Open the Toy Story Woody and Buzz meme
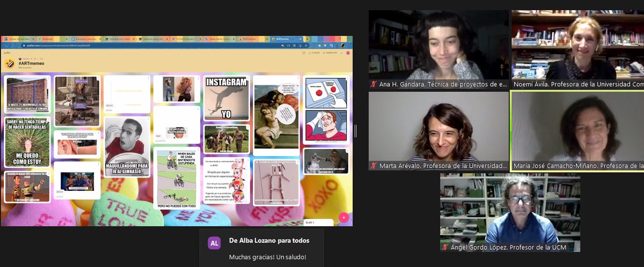The image size is (644, 267). pyautogui.click(x=27, y=187)
